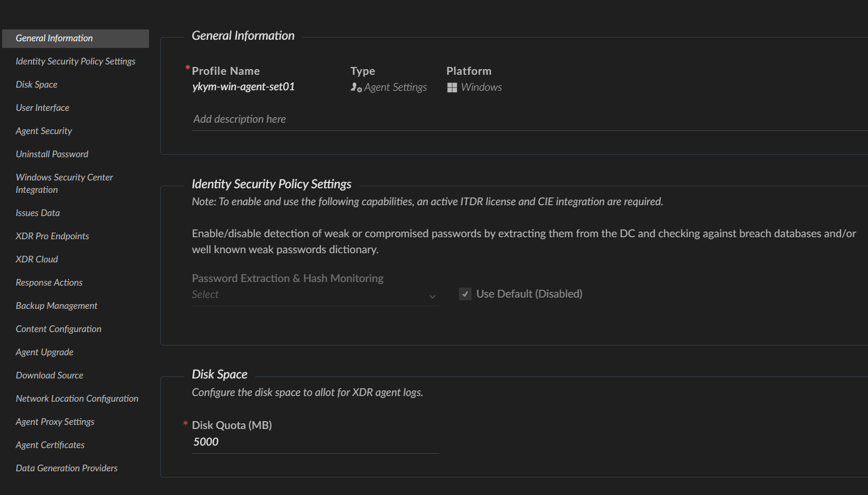The image size is (868, 495).
Task: Go to Response Actions settings
Action: click(x=49, y=283)
